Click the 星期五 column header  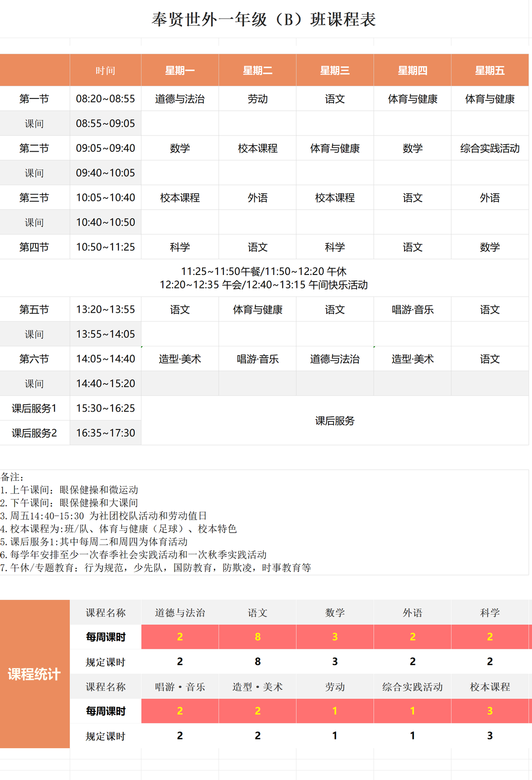[x=490, y=70]
